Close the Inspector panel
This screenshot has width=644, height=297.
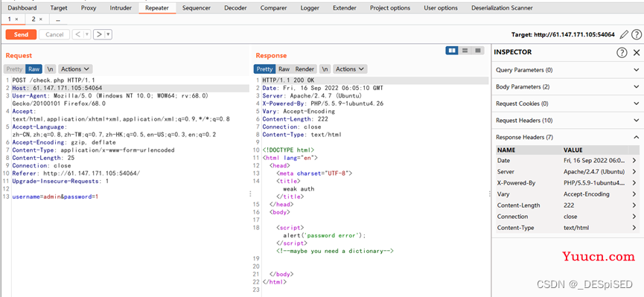click(x=637, y=52)
